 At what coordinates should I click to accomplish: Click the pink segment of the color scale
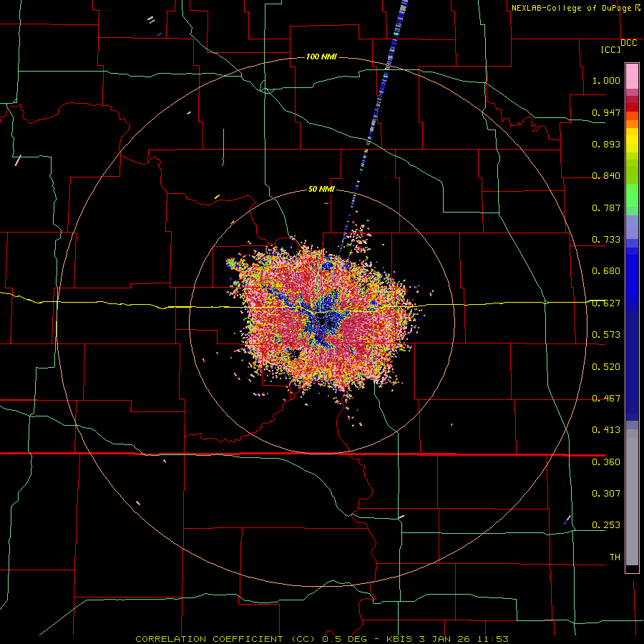[632, 77]
